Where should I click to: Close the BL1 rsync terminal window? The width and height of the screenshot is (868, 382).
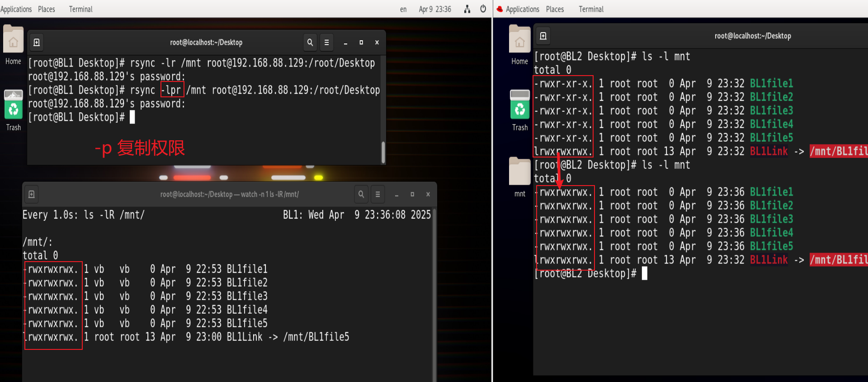click(377, 42)
